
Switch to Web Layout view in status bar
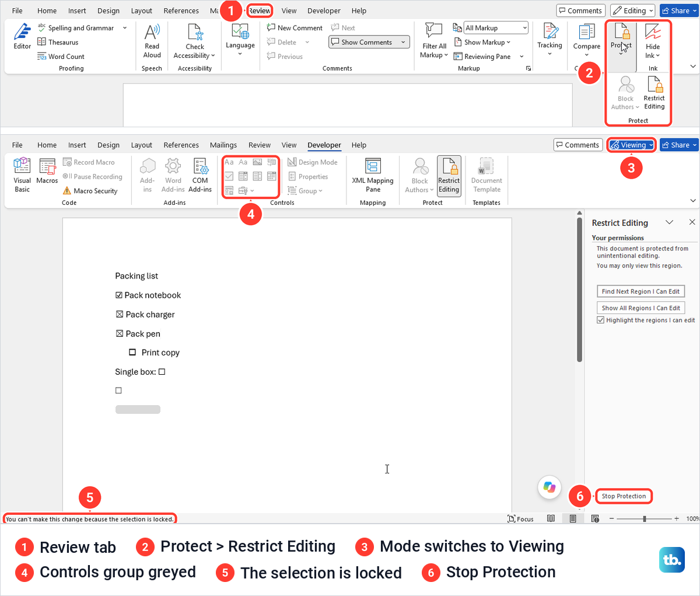click(595, 518)
